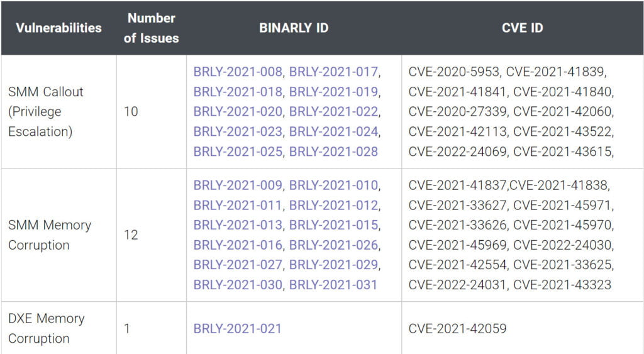Screen dimensions: 644x354
Task: Open the BRLY-2021-021 DXE advisory link
Action: click(x=238, y=328)
